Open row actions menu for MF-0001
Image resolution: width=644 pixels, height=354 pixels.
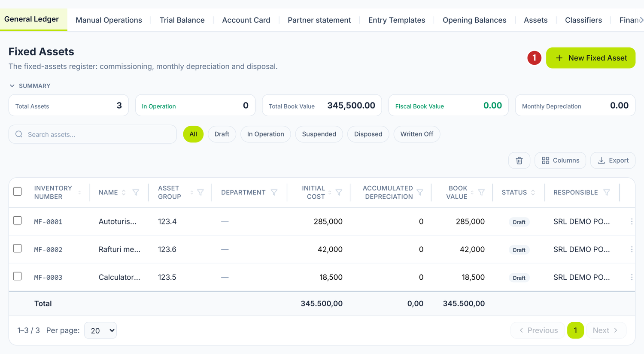[632, 221]
